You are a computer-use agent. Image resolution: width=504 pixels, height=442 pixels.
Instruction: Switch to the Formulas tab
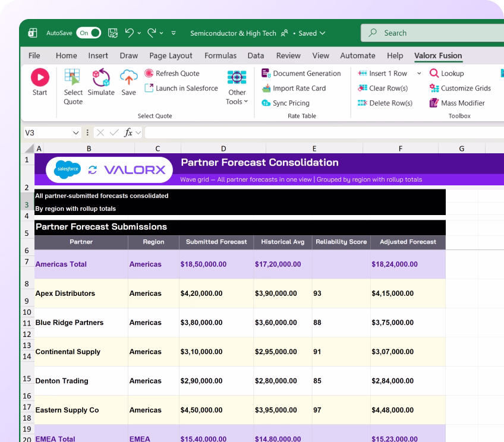[x=220, y=56]
